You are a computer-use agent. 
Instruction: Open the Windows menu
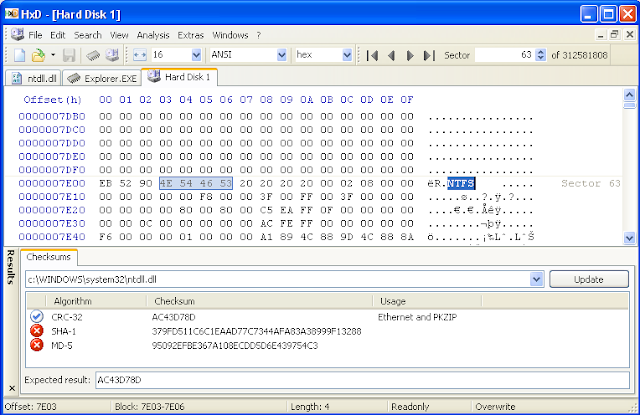pyautogui.click(x=230, y=35)
